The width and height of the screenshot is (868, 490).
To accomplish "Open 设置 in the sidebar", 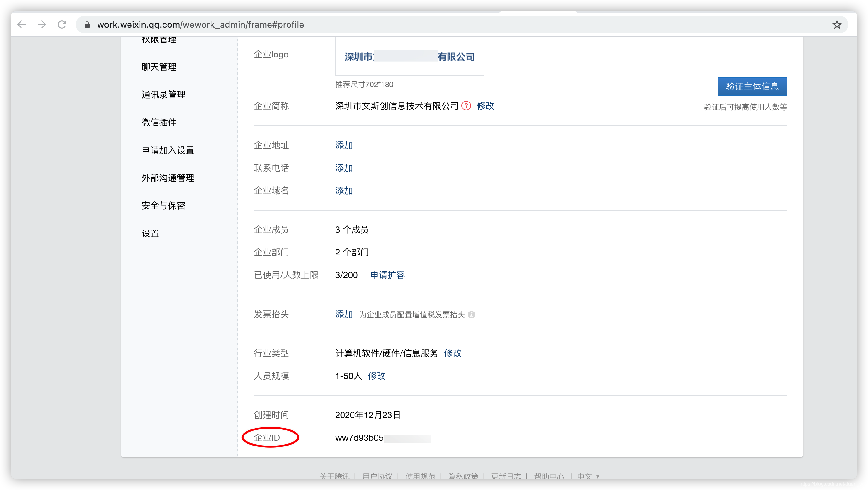I will pyautogui.click(x=150, y=234).
